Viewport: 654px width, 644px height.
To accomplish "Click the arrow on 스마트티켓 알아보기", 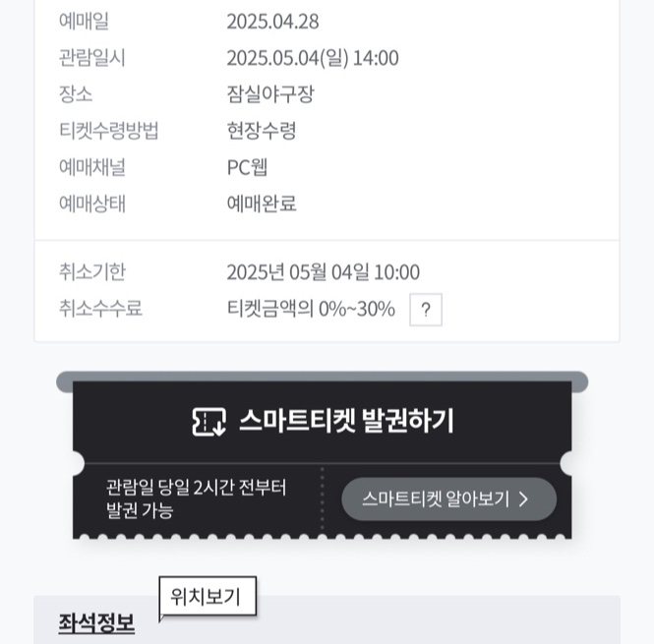I will 523,499.
